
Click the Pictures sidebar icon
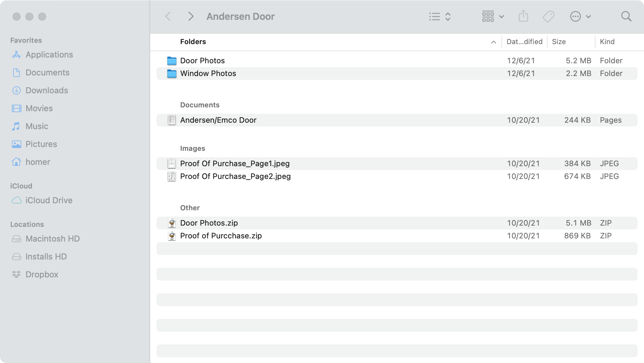17,144
